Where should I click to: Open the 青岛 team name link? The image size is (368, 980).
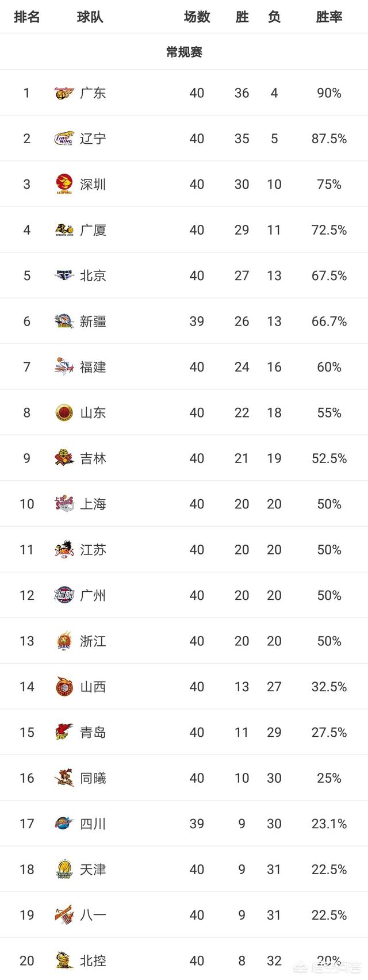pos(93,732)
